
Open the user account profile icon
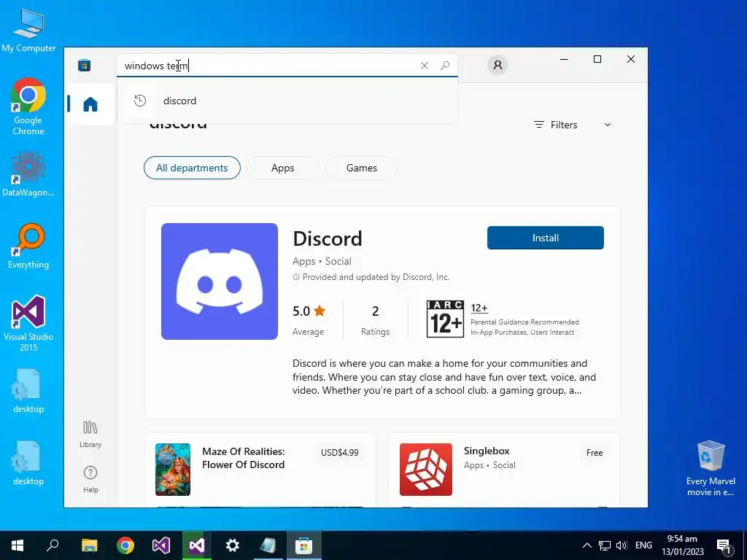[x=498, y=65]
